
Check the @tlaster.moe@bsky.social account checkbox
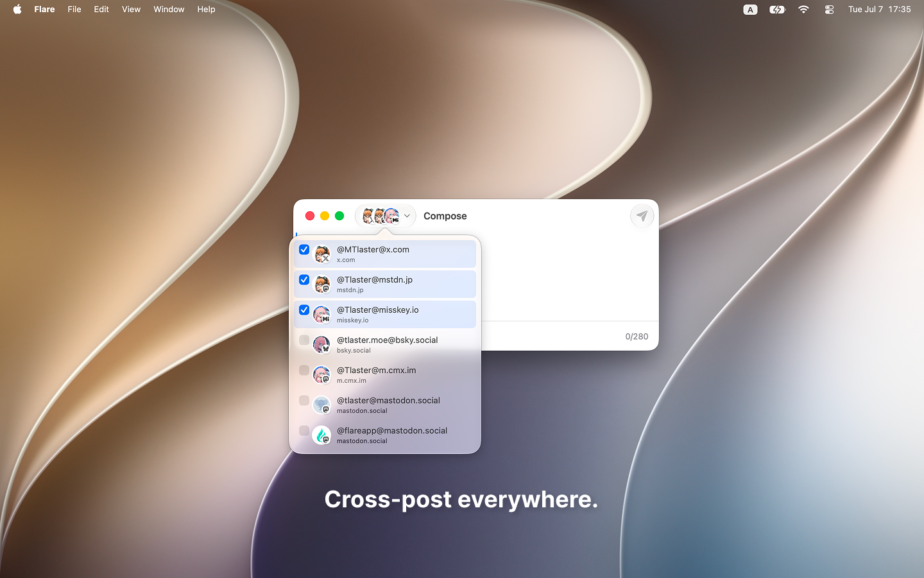tap(304, 340)
